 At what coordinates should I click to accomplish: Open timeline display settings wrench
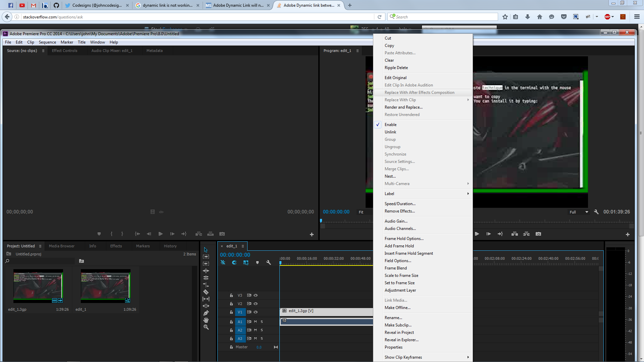[x=268, y=262]
